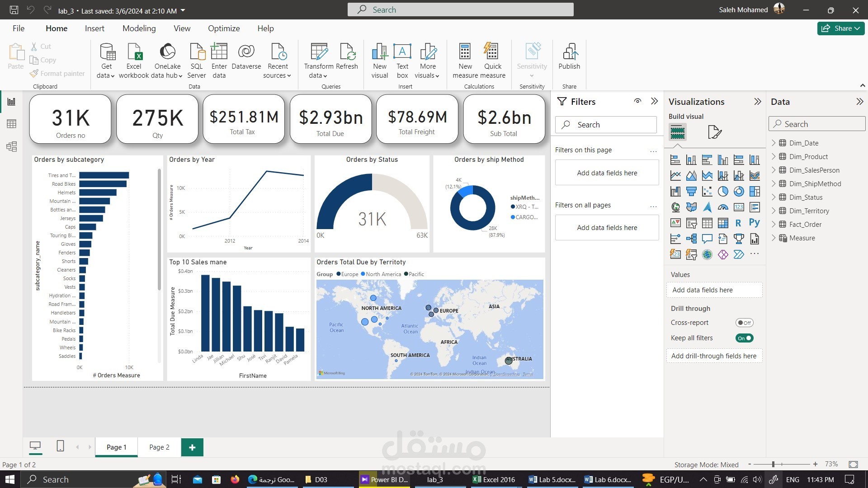Open Model view in left sidebar
This screenshot has width=868, height=488.
click(x=12, y=146)
